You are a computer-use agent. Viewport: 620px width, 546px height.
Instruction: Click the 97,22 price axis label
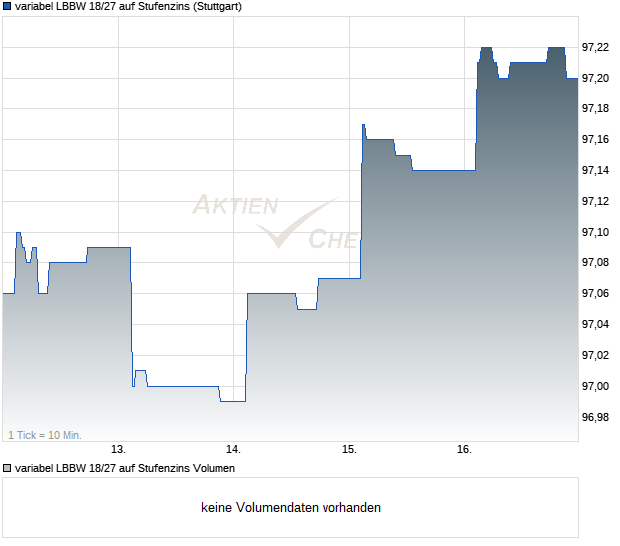[x=595, y=47]
